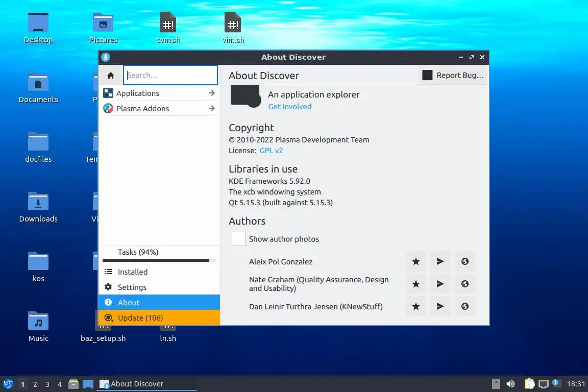588x392 pixels.
Task: Open the globe website icon for Aleix Pol Gonzalez
Action: 465,261
